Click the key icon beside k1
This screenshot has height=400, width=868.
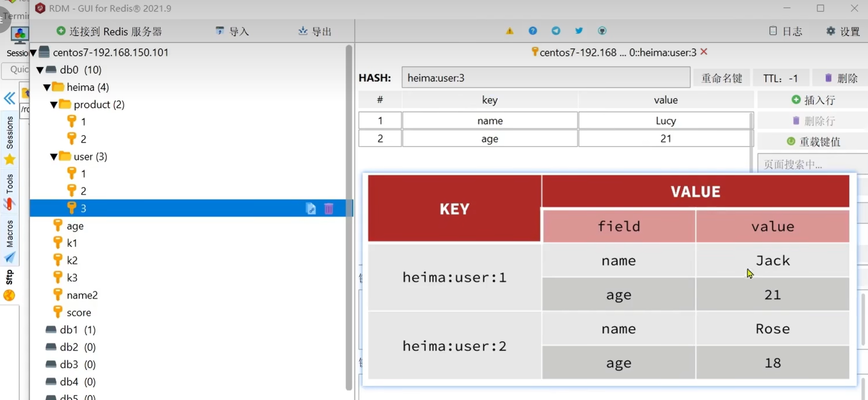58,243
